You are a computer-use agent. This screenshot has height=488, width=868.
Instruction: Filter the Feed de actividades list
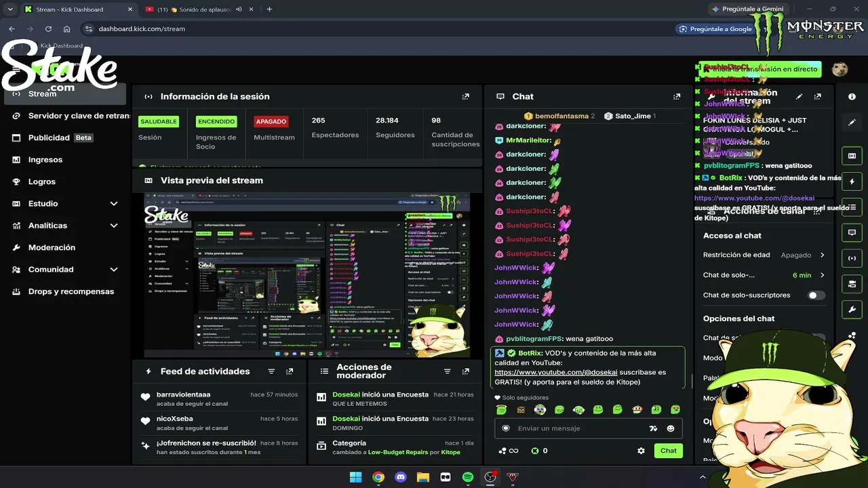point(271,371)
